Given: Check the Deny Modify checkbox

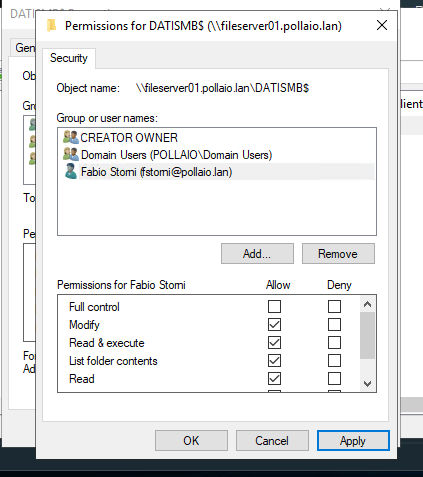Looking at the screenshot, I should 334,324.
